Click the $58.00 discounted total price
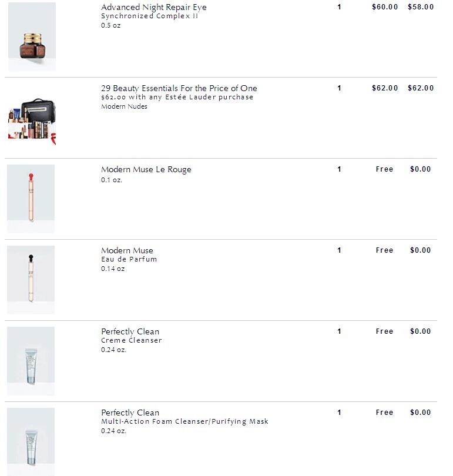This screenshot has width=453, height=476. pos(421,7)
